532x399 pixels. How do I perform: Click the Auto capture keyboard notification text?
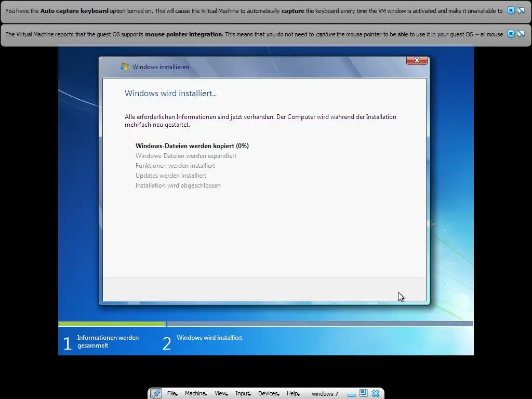pos(254,11)
